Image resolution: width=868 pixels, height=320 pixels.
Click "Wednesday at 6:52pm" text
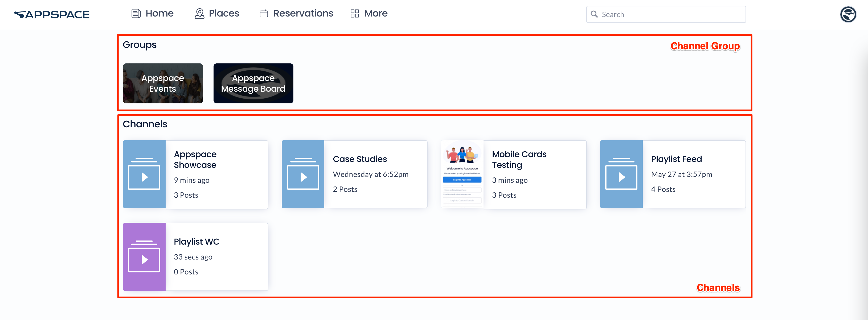pyautogui.click(x=371, y=174)
